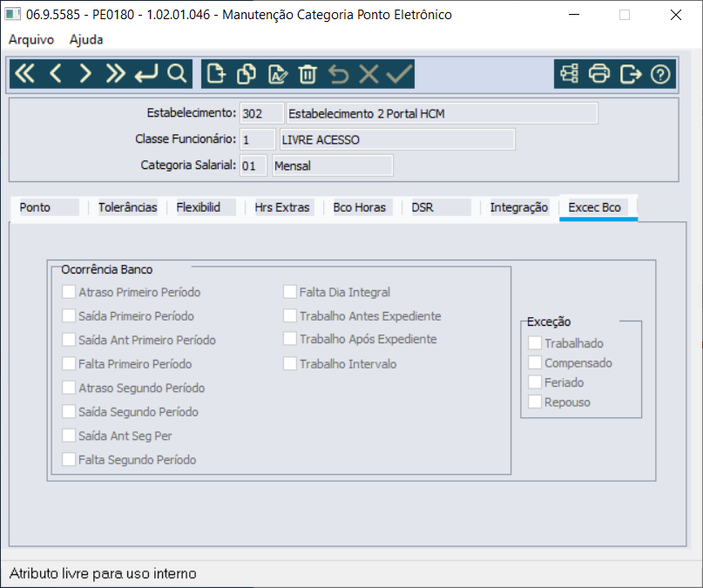Check Saída Ant Primeiro Período
Viewport: 703px width, 588px height.
[x=69, y=339]
